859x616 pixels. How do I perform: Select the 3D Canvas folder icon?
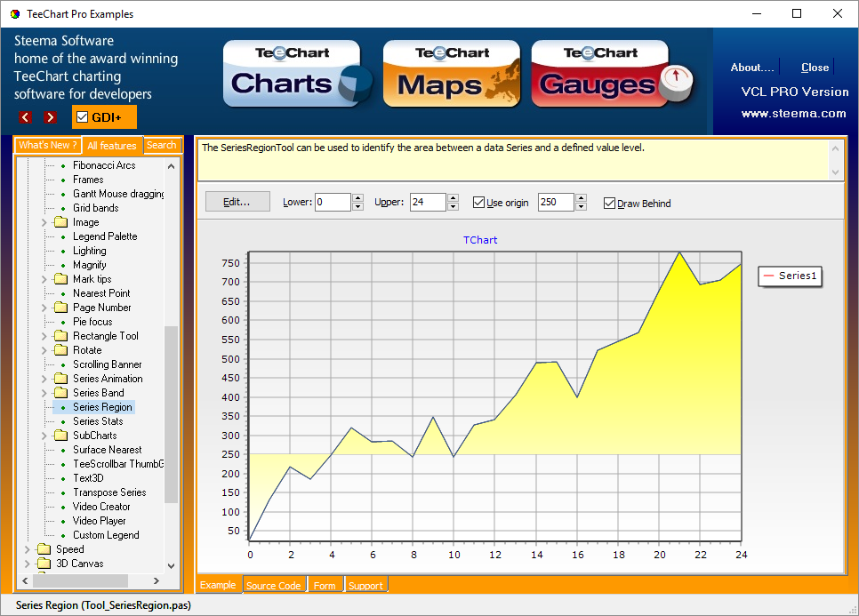(x=44, y=564)
